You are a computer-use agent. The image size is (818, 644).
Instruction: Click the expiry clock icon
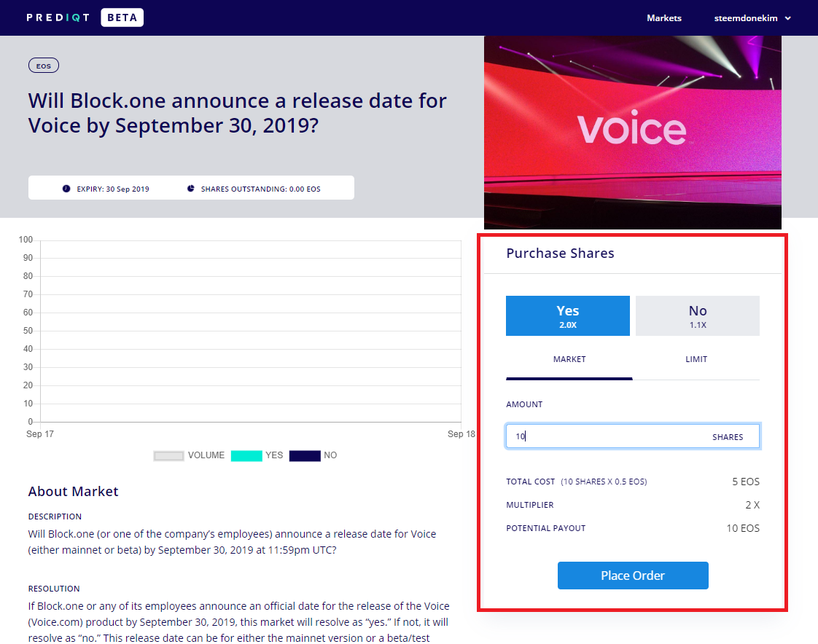click(x=66, y=189)
